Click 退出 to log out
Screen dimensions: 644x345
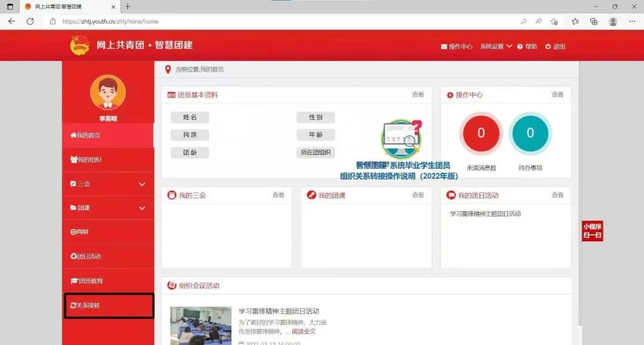[x=555, y=46]
